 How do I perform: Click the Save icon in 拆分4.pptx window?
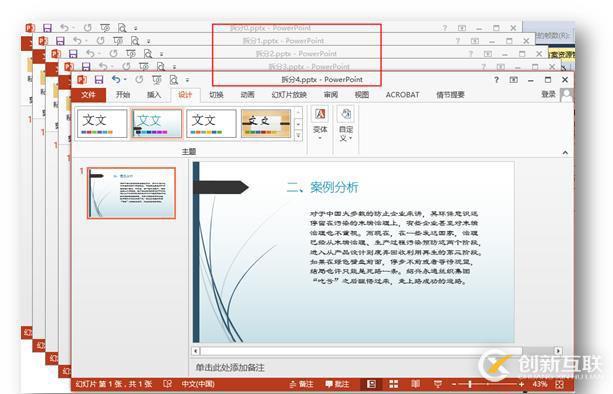(99, 80)
